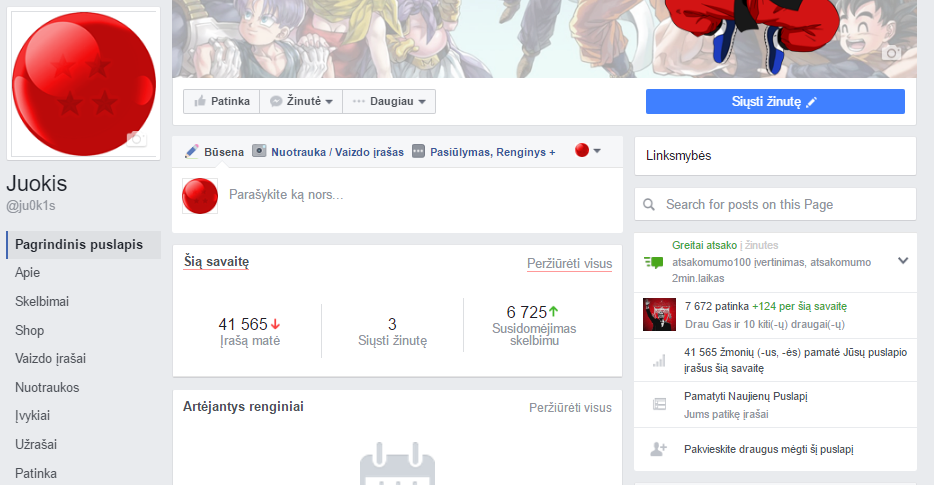The height and width of the screenshot is (485, 934).
Task: Click the news feed list icon
Action: (659, 404)
